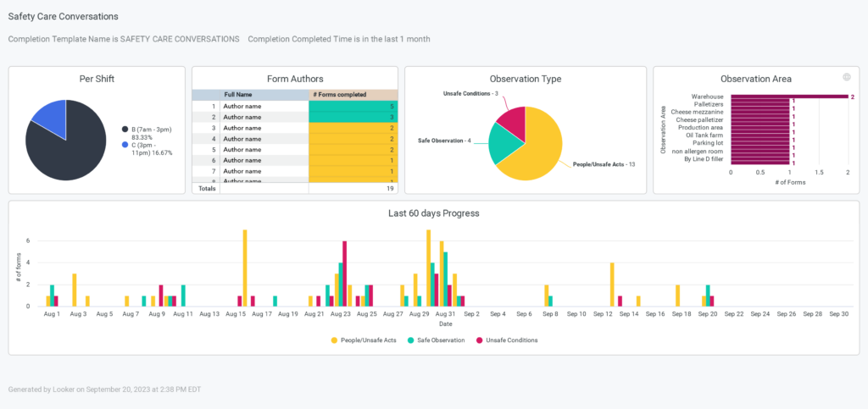
Task: Sort by the Full Name column header
Action: (264, 95)
